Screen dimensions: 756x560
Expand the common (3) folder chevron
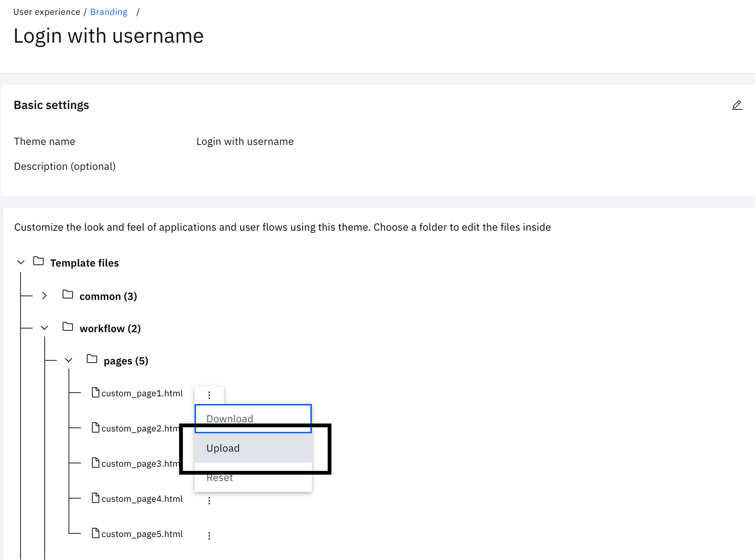coord(44,296)
